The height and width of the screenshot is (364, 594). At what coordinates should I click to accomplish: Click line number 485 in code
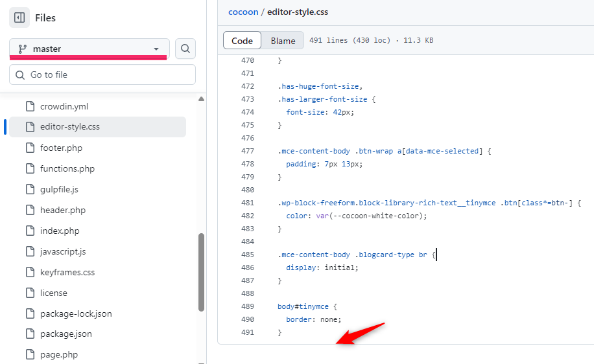point(248,255)
